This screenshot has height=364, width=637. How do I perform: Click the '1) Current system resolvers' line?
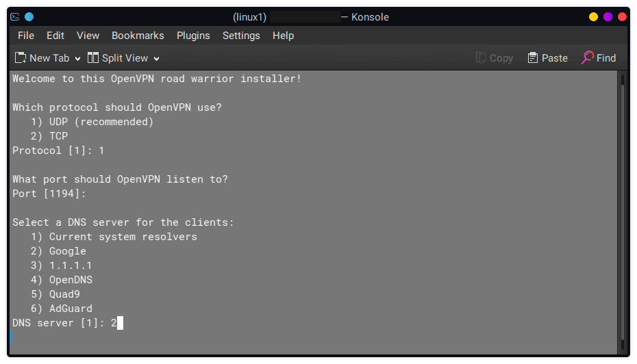(114, 237)
